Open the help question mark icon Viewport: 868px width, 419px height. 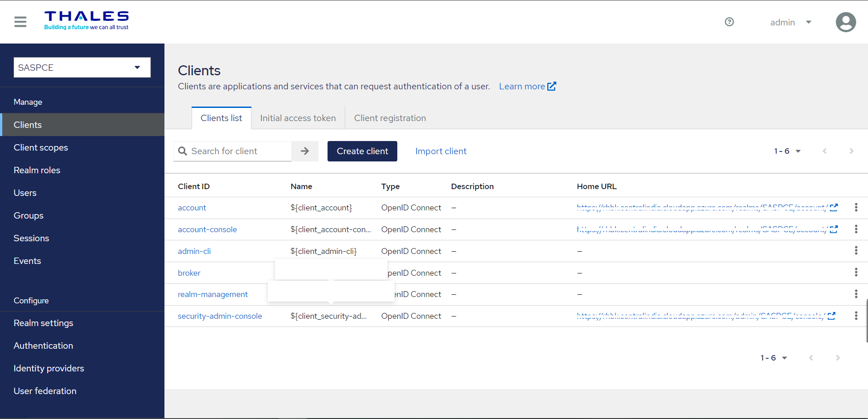tap(729, 22)
